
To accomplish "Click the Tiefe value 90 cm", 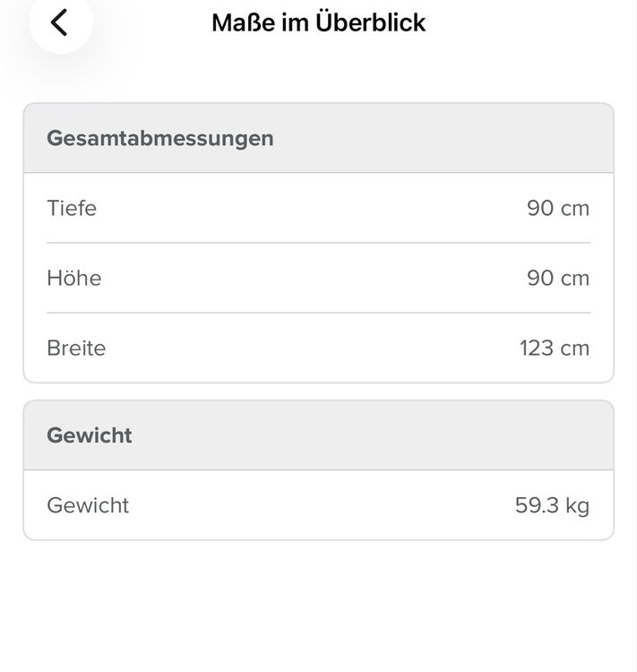I will 558,208.
